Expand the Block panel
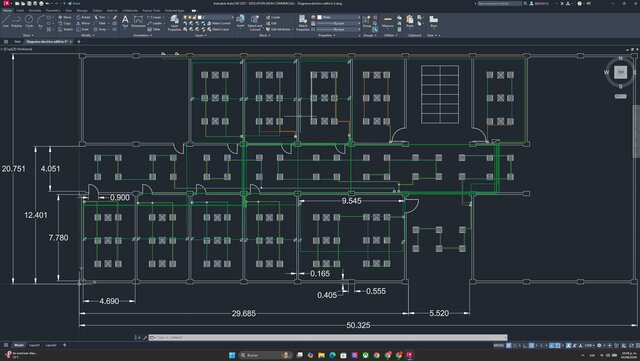This screenshot has height=361, width=640. [264, 36]
